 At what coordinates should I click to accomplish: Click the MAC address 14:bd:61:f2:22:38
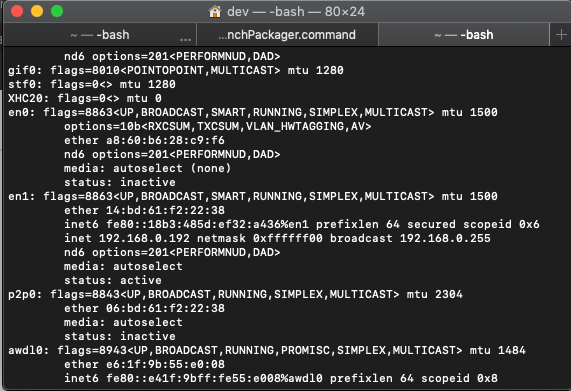(165, 210)
